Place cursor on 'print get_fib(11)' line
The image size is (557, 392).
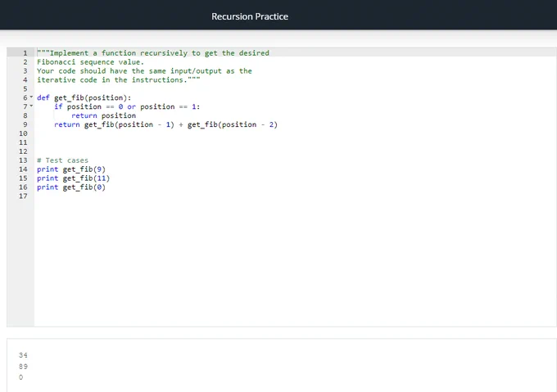pyautogui.click(x=74, y=178)
